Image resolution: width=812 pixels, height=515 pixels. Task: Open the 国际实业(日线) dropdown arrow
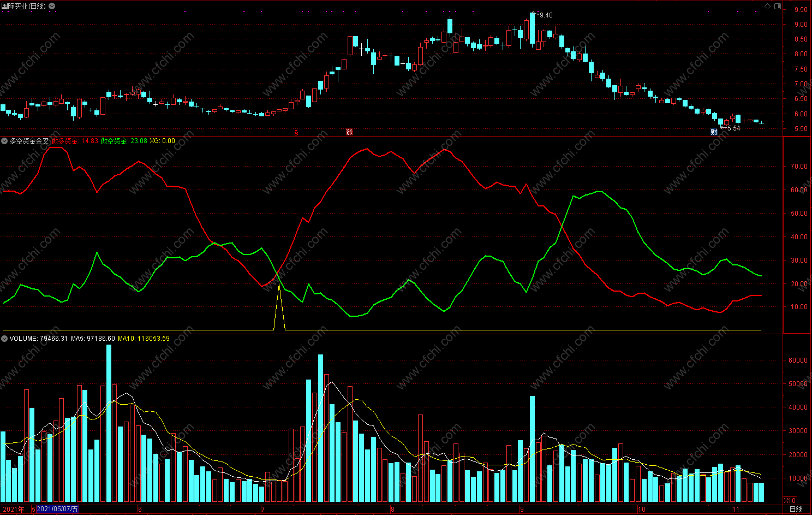click(52, 6)
